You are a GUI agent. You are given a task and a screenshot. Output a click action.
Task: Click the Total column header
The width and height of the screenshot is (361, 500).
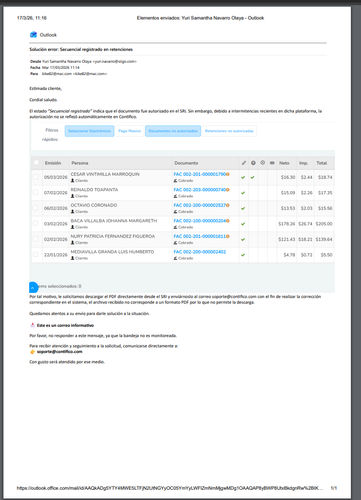coord(322,163)
